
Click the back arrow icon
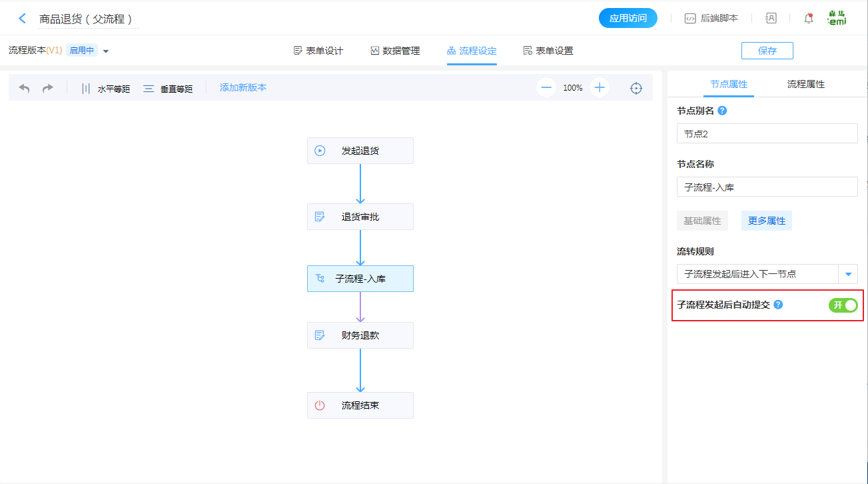point(23,19)
